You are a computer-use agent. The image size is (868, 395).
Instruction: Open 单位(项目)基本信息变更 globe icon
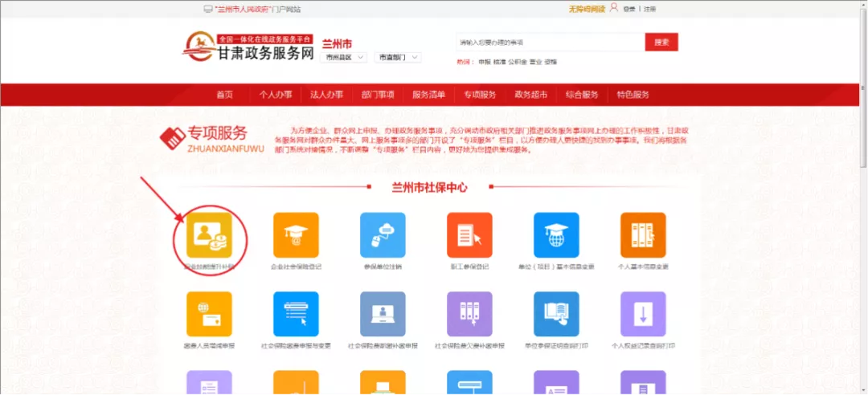pos(556,235)
